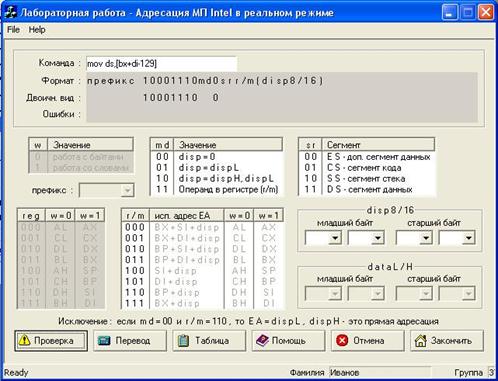Image resolution: width=498 pixels, height=381 pixels.
Task: Click the sr column header
Action: [310, 145]
